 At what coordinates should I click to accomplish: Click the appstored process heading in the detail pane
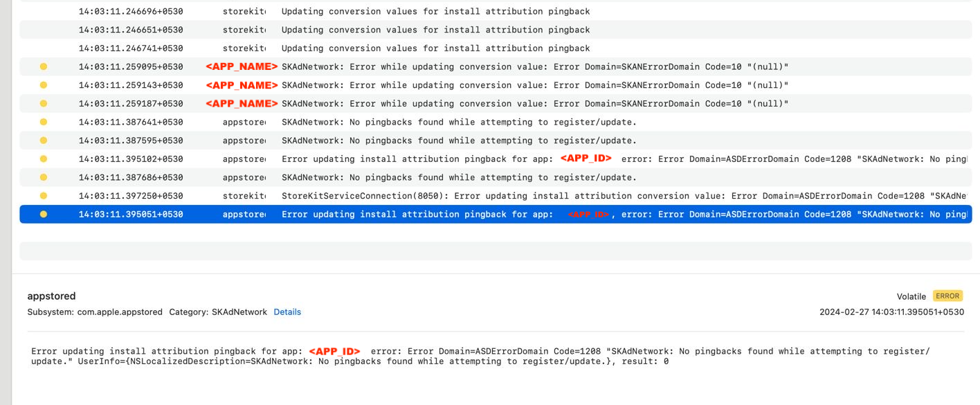[x=51, y=296]
